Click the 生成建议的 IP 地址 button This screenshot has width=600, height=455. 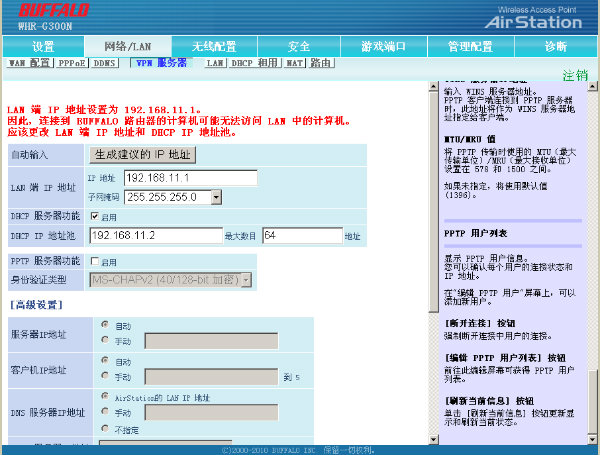[x=143, y=155]
